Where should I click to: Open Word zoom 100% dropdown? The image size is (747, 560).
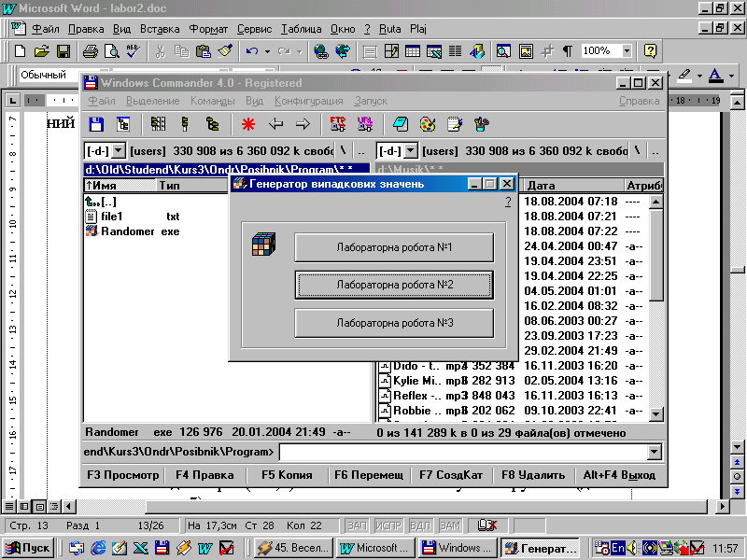pos(627,50)
